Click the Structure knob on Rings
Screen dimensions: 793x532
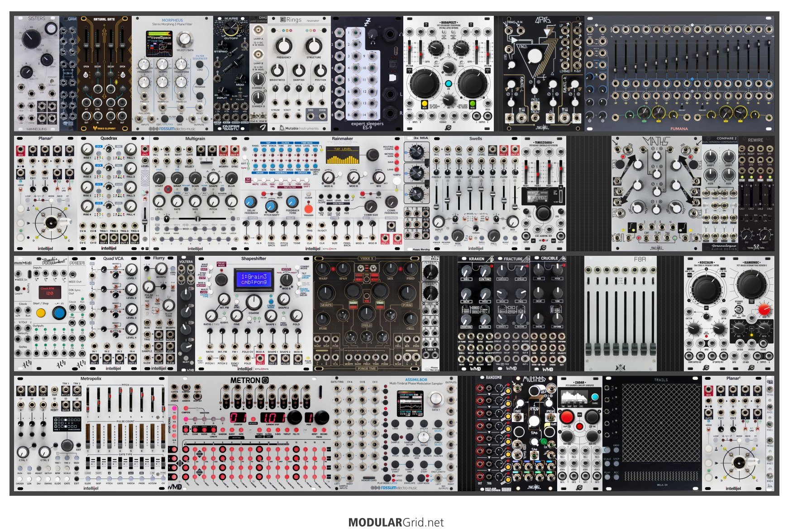pos(313,46)
